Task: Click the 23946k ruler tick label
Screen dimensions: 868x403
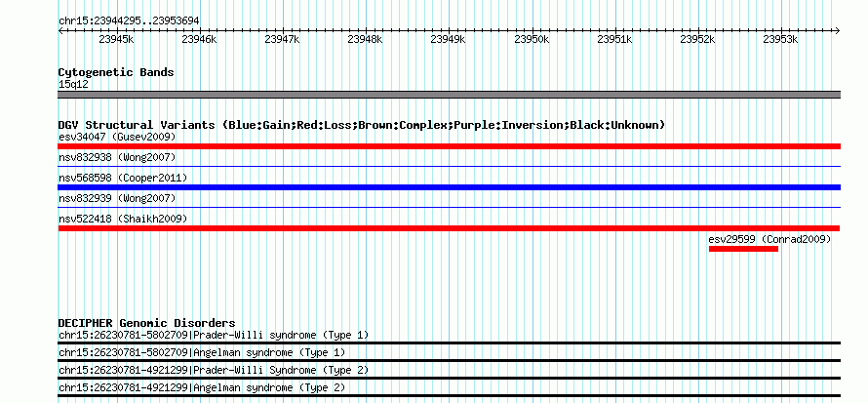Action: (199, 39)
